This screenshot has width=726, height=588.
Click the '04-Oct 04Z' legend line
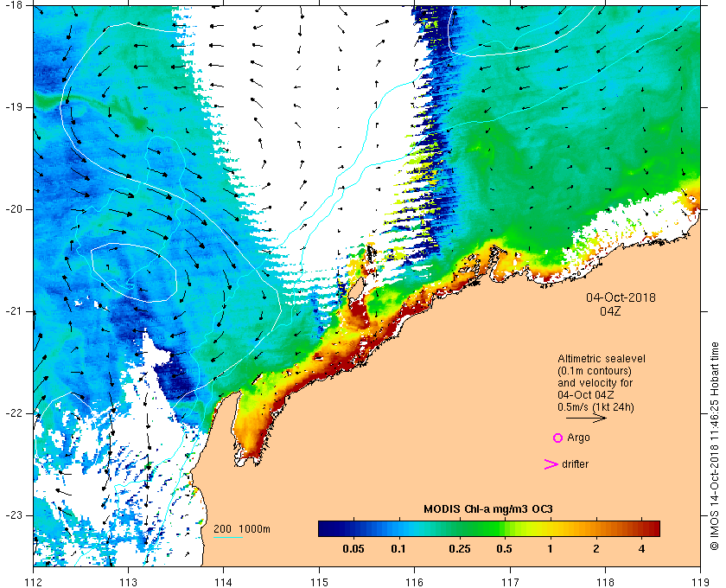click(x=586, y=395)
